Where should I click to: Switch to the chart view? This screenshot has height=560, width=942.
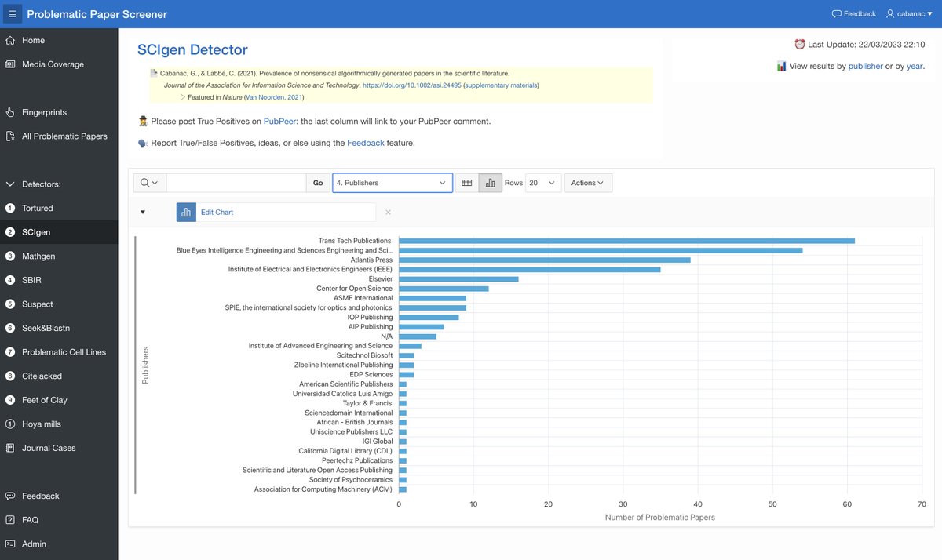(x=491, y=183)
